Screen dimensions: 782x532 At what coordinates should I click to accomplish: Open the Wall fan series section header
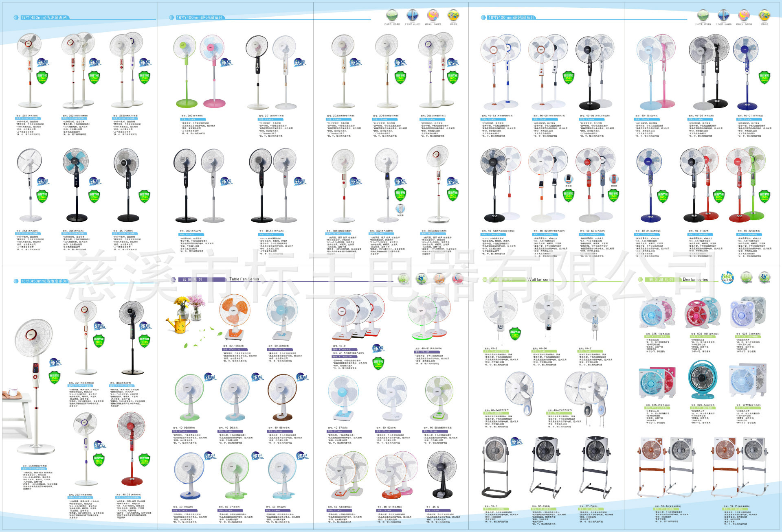[x=540, y=280]
